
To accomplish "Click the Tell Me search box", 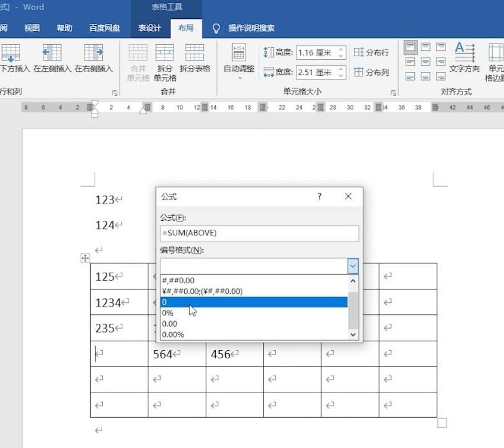I will coord(251,28).
